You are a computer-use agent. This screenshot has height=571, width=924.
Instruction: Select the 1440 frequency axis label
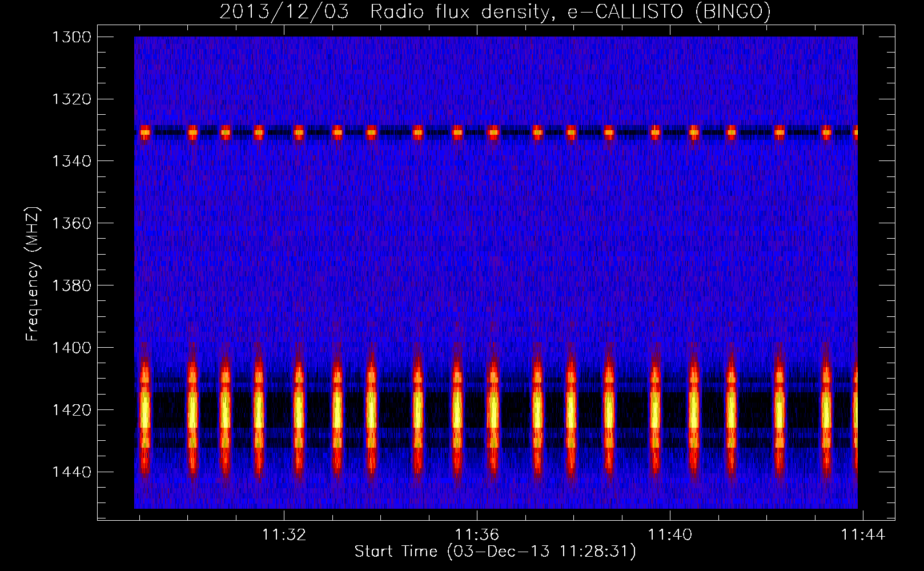point(71,472)
